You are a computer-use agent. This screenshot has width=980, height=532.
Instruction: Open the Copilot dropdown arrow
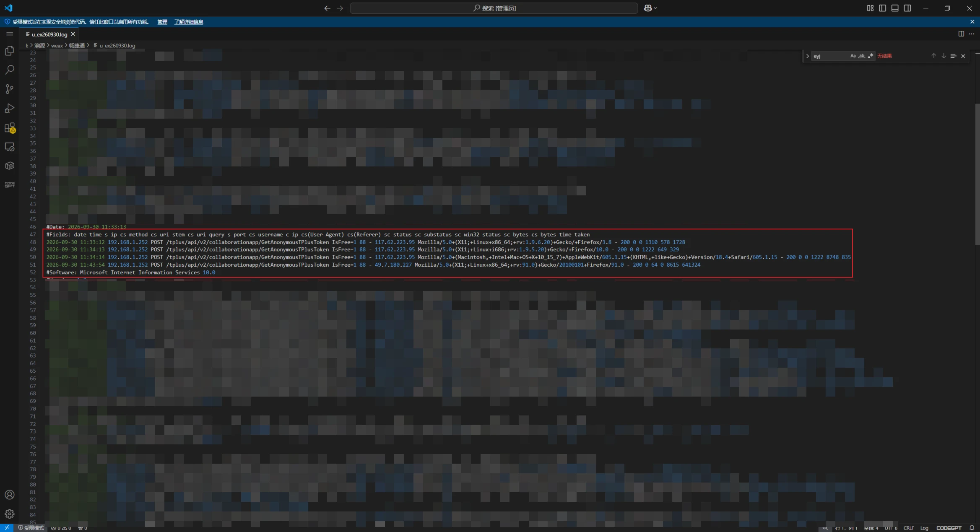tap(655, 8)
